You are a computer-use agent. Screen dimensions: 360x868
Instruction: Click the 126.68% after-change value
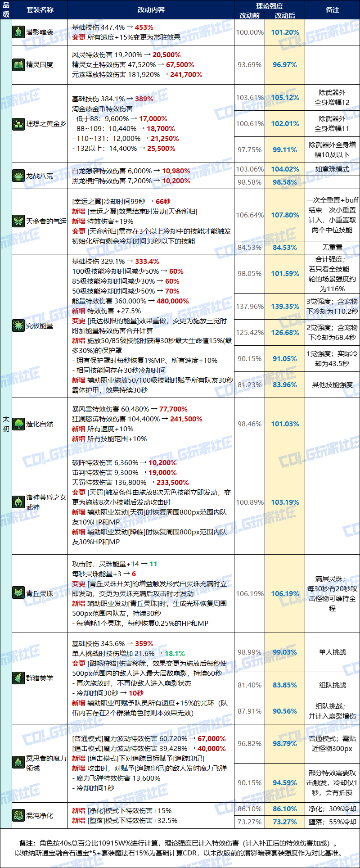click(x=285, y=332)
